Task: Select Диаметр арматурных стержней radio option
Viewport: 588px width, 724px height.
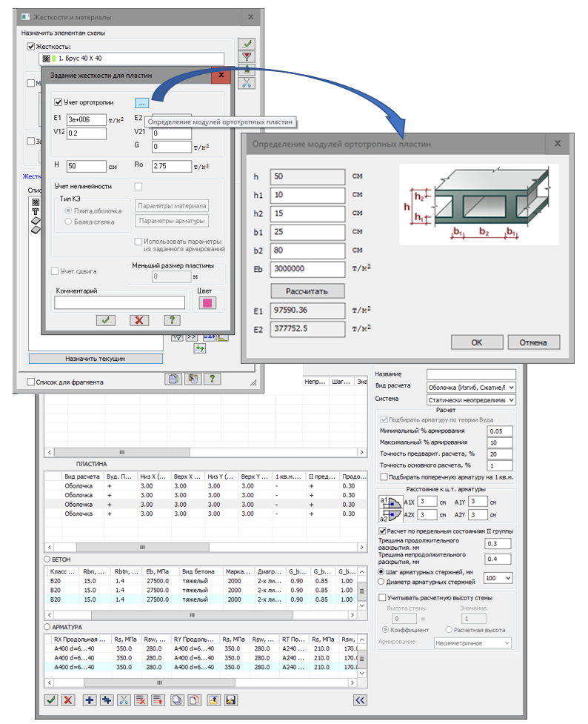Action: pos(381,582)
